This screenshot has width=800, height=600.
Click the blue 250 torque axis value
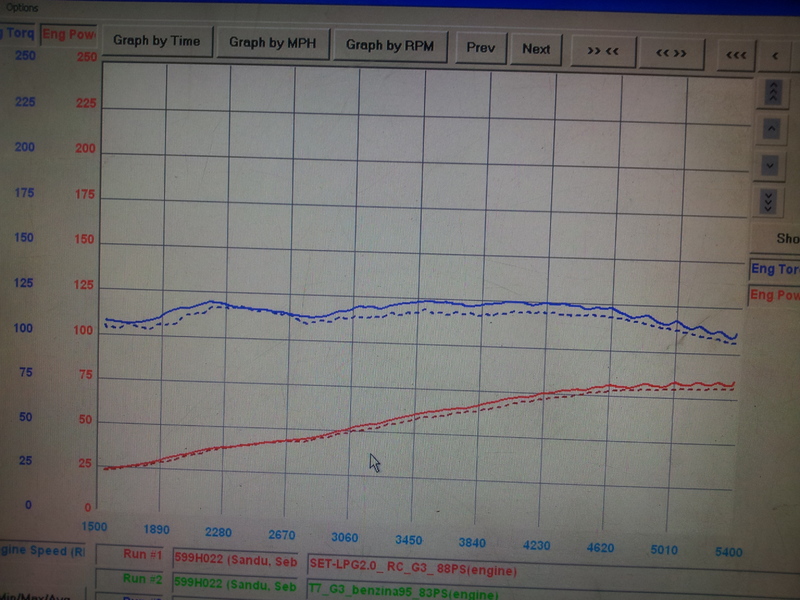(x=25, y=55)
